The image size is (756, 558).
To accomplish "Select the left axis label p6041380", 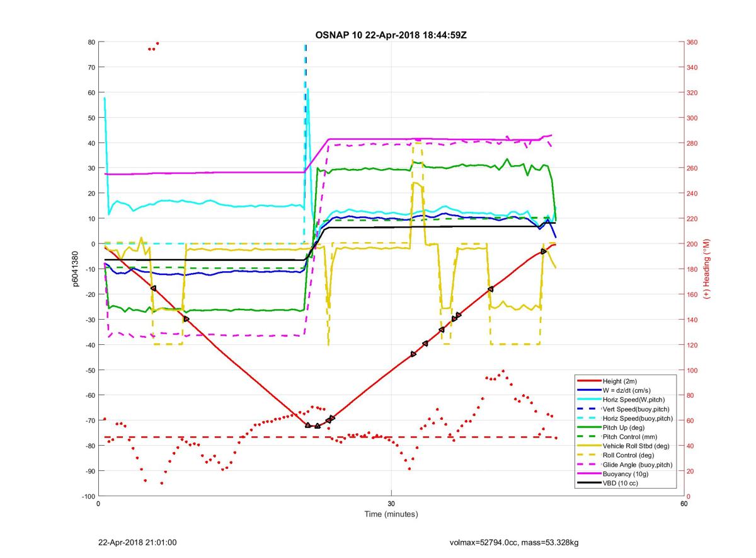I will 76,269.
